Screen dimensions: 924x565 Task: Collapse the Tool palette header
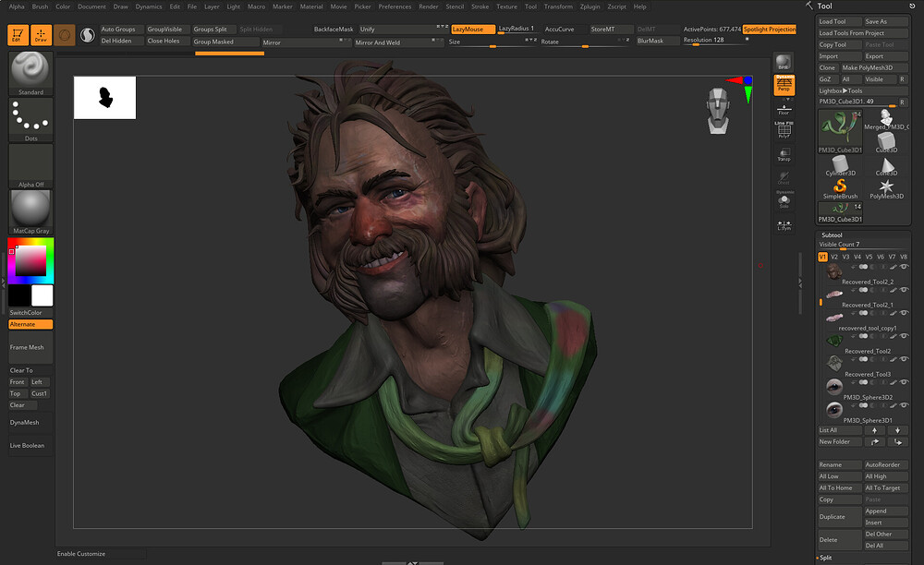pos(824,6)
